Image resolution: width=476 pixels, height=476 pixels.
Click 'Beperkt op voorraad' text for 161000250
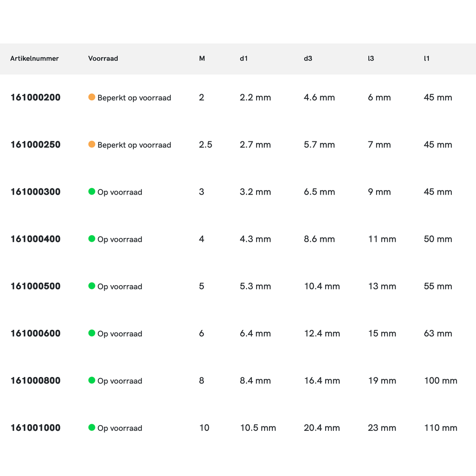pos(134,145)
